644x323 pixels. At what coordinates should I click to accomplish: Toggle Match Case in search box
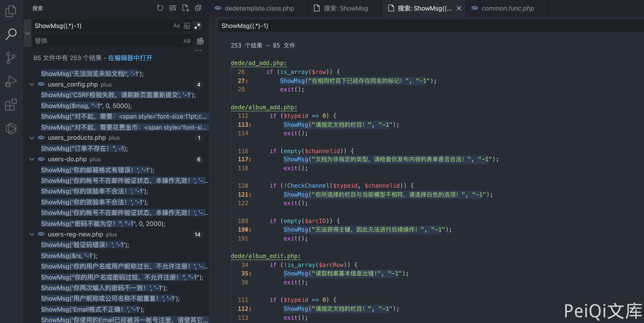tap(176, 26)
